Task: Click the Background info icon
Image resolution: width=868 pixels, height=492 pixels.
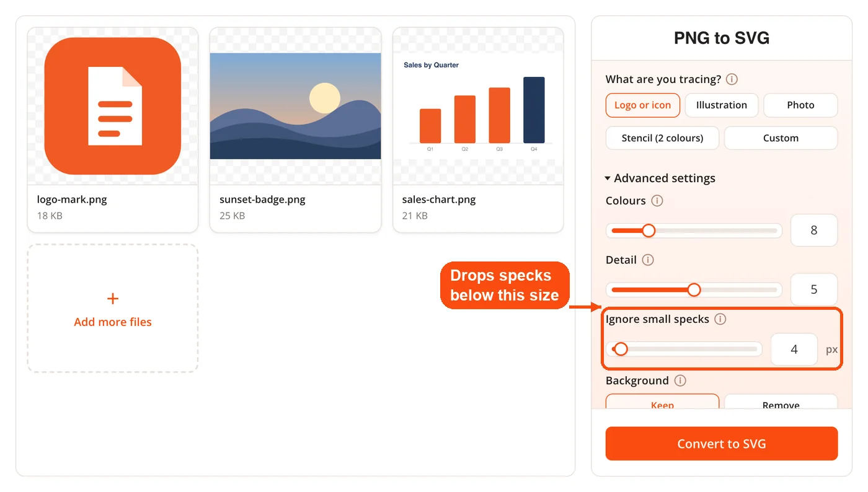Action: [x=680, y=380]
